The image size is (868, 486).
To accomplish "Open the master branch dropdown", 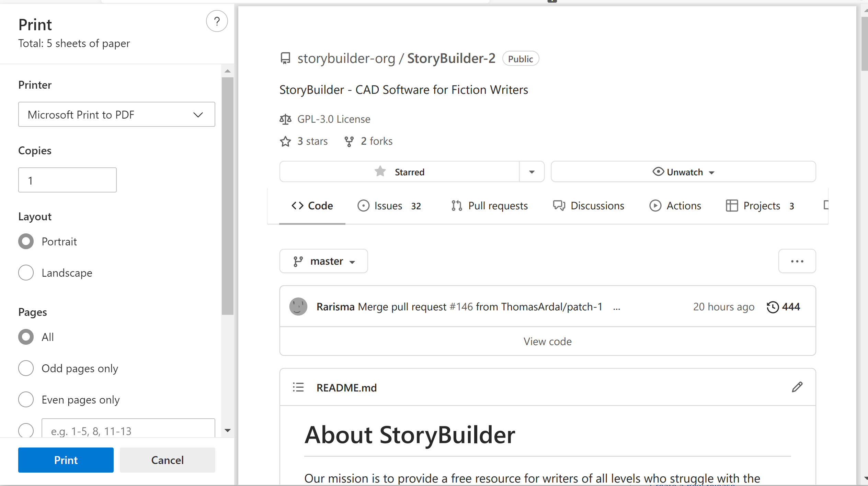I will (323, 261).
